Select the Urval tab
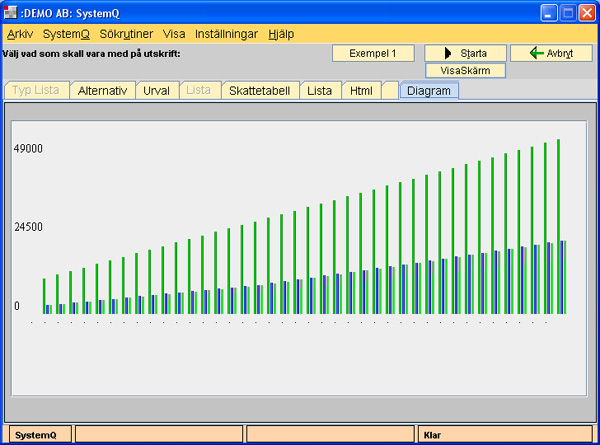This screenshot has height=445, width=600. coord(158,90)
